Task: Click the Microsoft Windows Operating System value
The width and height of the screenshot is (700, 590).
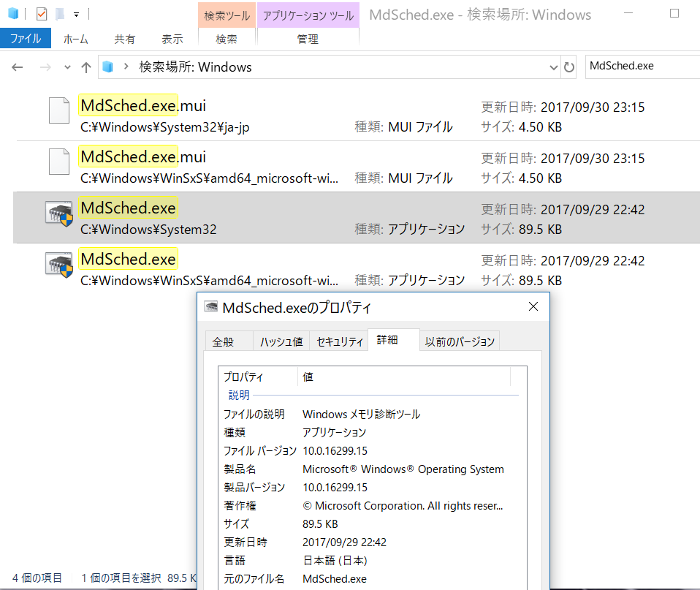Action: [403, 469]
